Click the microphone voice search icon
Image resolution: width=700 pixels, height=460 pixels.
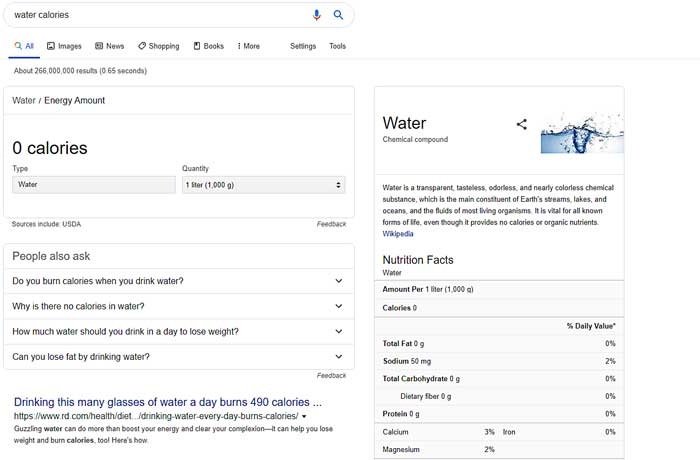pos(317,15)
